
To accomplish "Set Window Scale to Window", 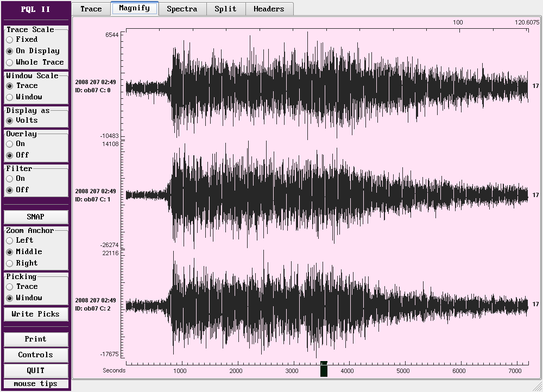I will 10,97.
